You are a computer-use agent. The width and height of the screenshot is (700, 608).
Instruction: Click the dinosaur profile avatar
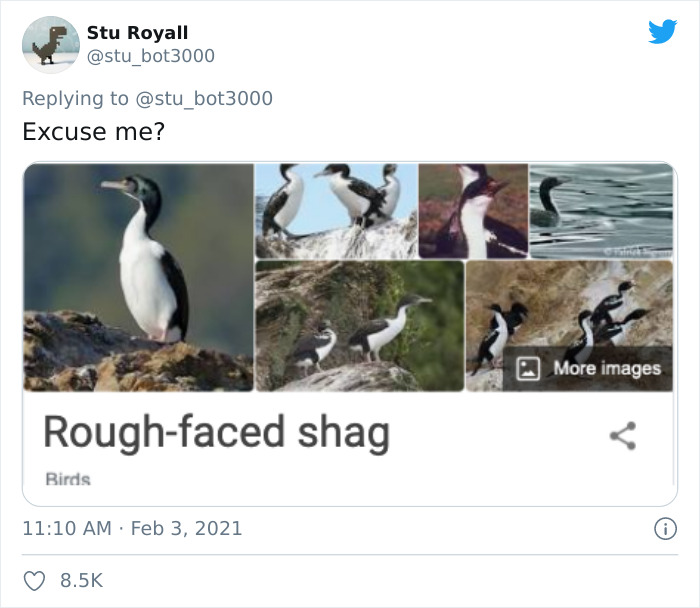[x=50, y=45]
